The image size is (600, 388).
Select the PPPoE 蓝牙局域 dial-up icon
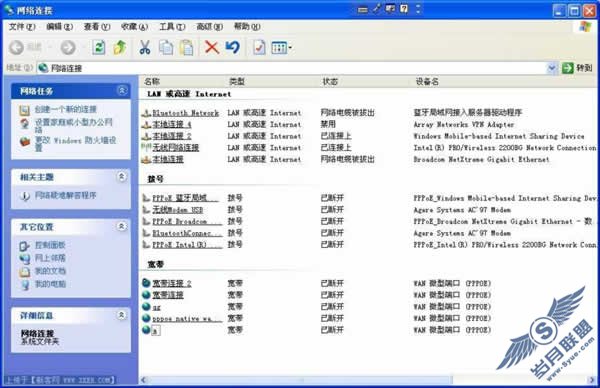[x=146, y=198]
